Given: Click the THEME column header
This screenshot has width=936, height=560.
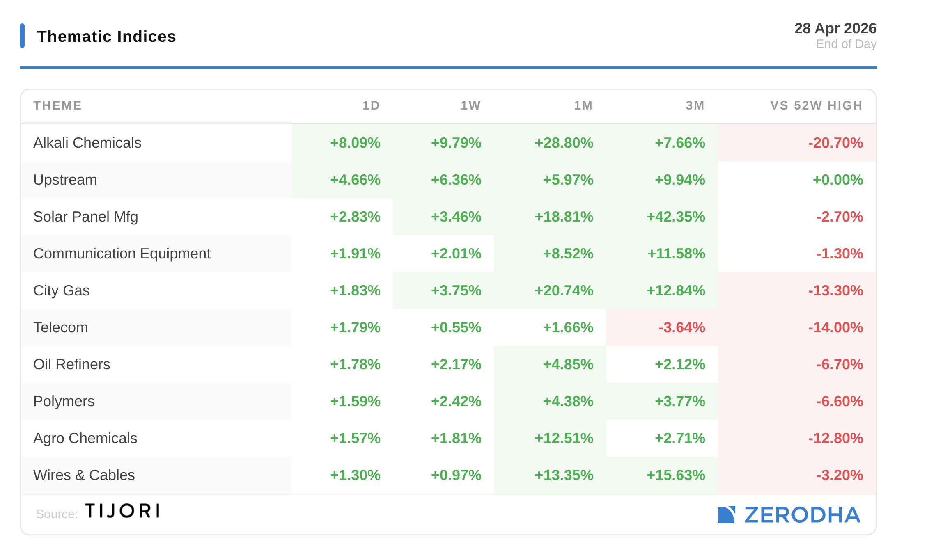Looking at the screenshot, I should pyautogui.click(x=57, y=105).
